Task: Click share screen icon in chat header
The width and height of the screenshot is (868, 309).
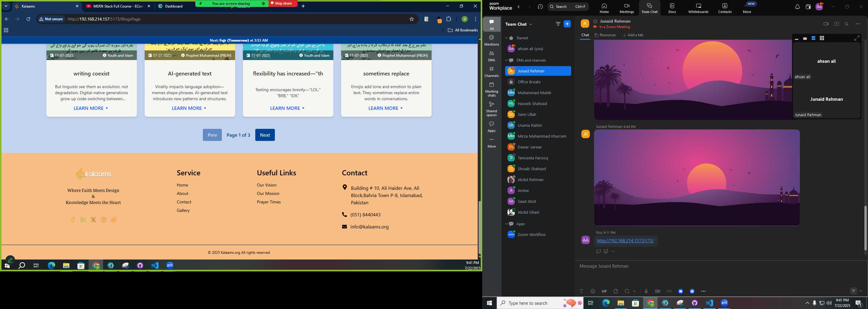Action: (x=836, y=24)
